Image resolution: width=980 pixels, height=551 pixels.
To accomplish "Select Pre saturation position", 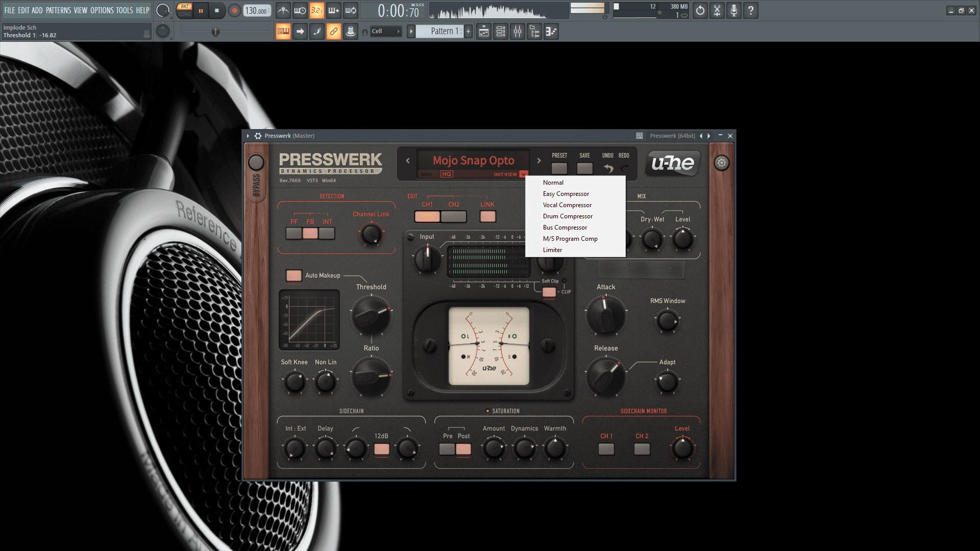I will 447,449.
